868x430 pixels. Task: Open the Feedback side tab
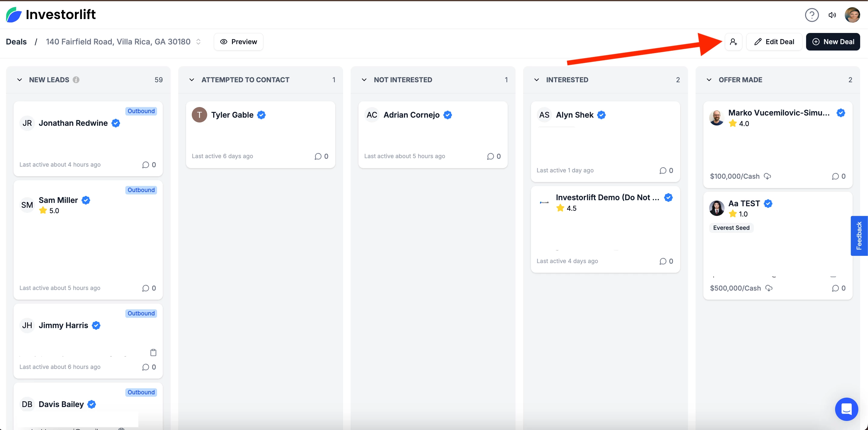[859, 236]
